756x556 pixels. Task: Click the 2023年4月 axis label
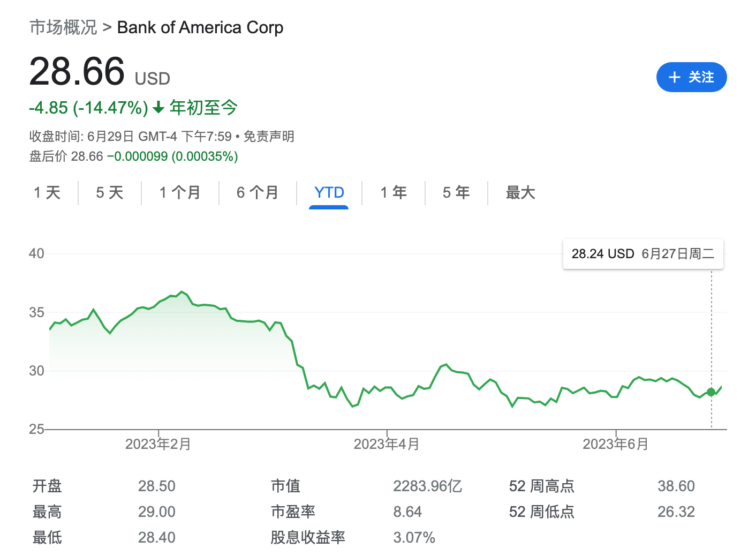[x=387, y=444]
